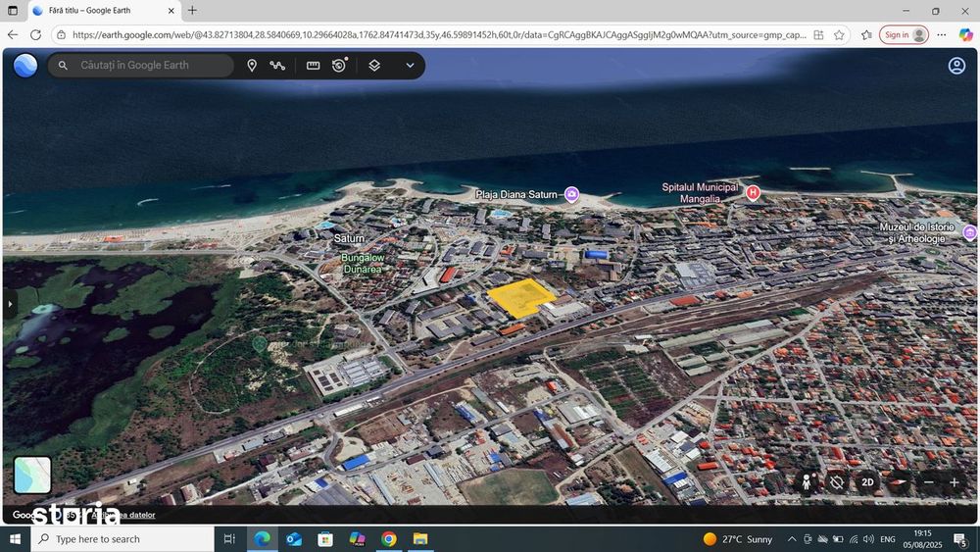Screen dimensions: 980x552
Task: Open the Google account profile icon
Action: point(956,66)
